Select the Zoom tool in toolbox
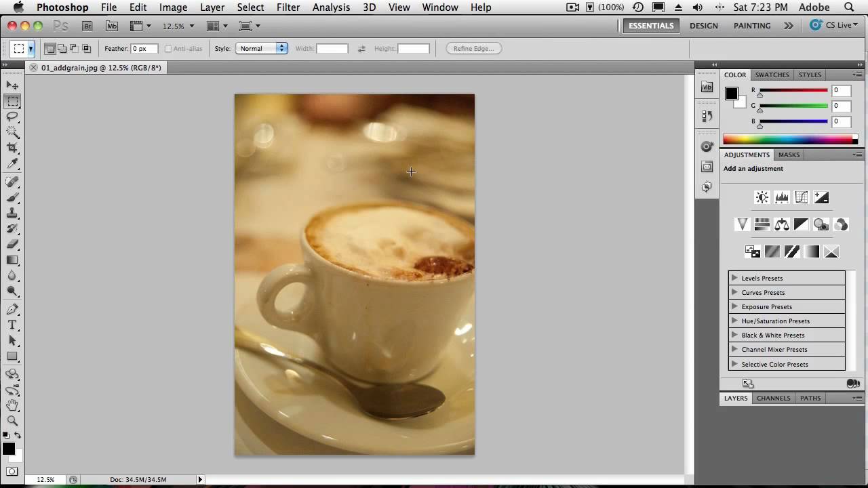Image resolution: width=868 pixels, height=488 pixels. pos(12,421)
